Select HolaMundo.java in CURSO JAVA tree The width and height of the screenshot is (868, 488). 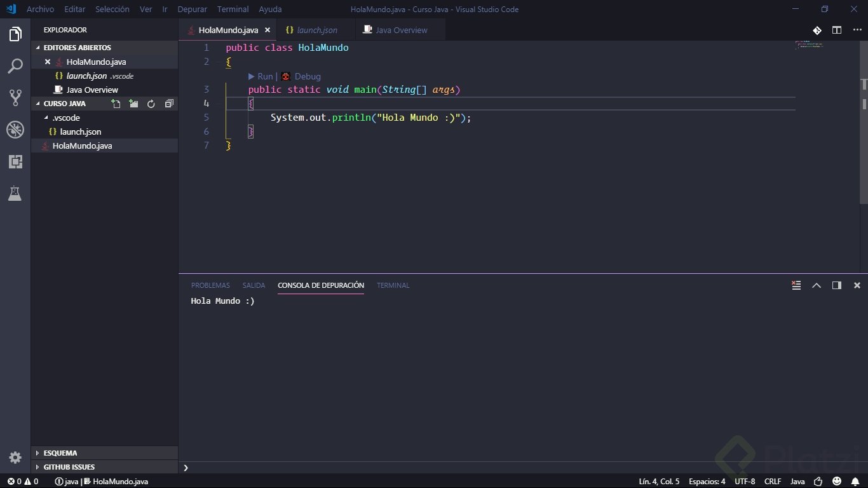104,146
